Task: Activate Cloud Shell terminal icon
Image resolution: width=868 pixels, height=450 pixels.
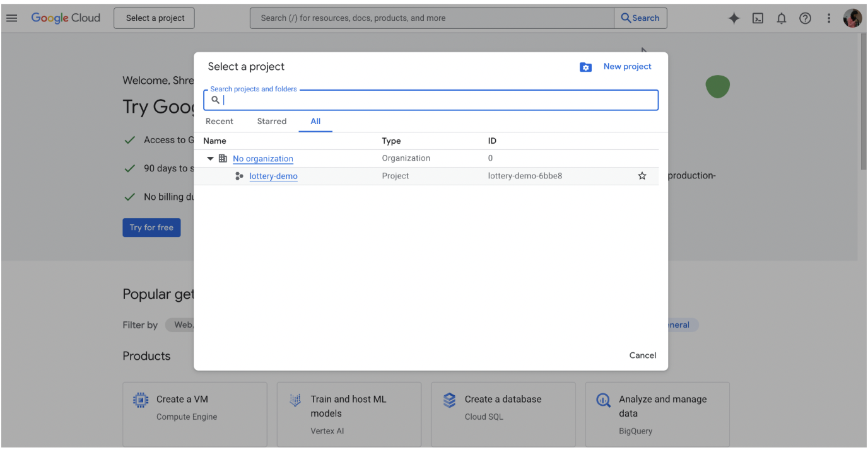Action: (758, 18)
